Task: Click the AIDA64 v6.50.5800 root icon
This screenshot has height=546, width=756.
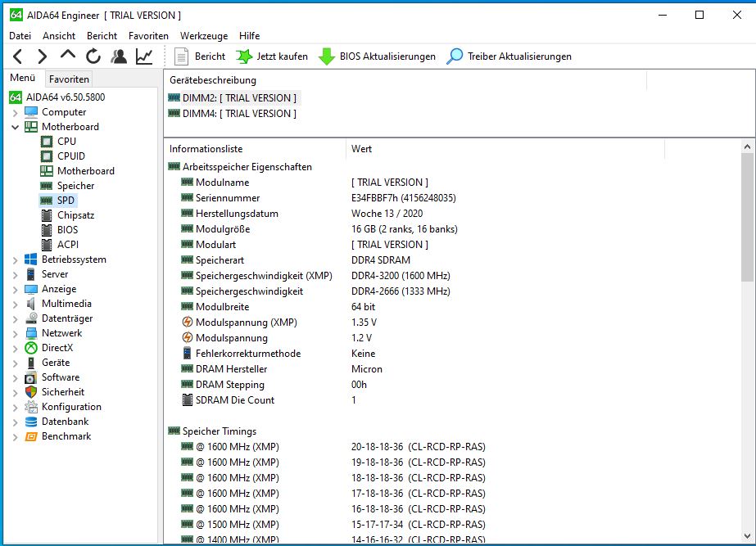Action: pos(16,97)
